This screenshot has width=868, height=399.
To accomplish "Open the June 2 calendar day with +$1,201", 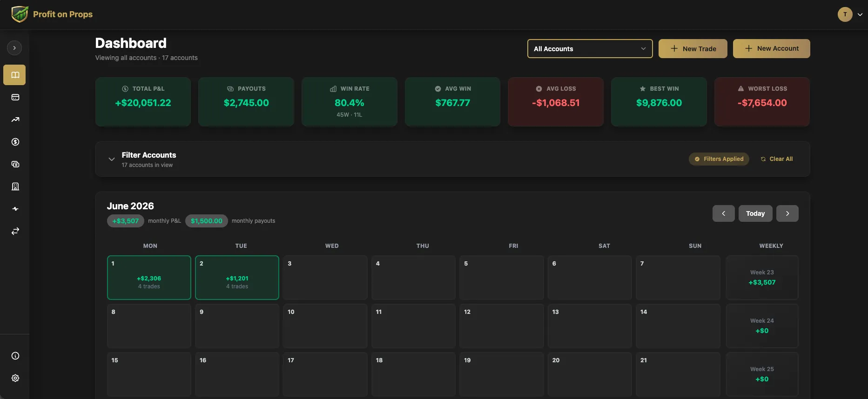I will pyautogui.click(x=237, y=278).
